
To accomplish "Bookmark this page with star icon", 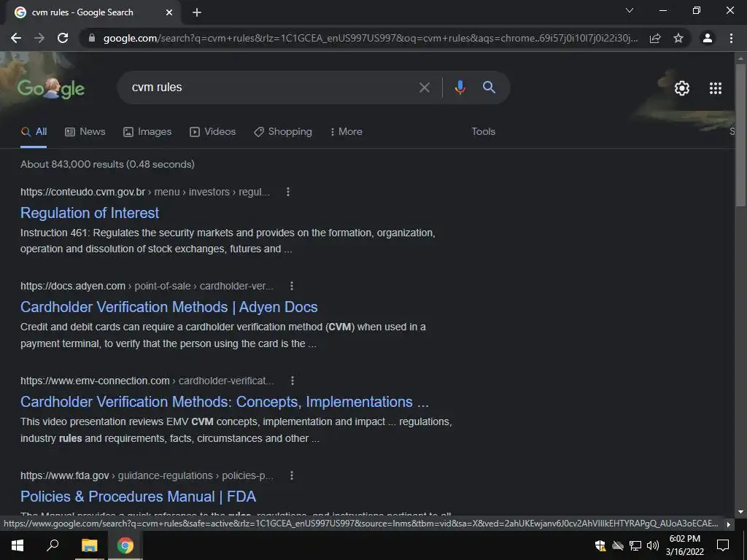I will click(678, 38).
